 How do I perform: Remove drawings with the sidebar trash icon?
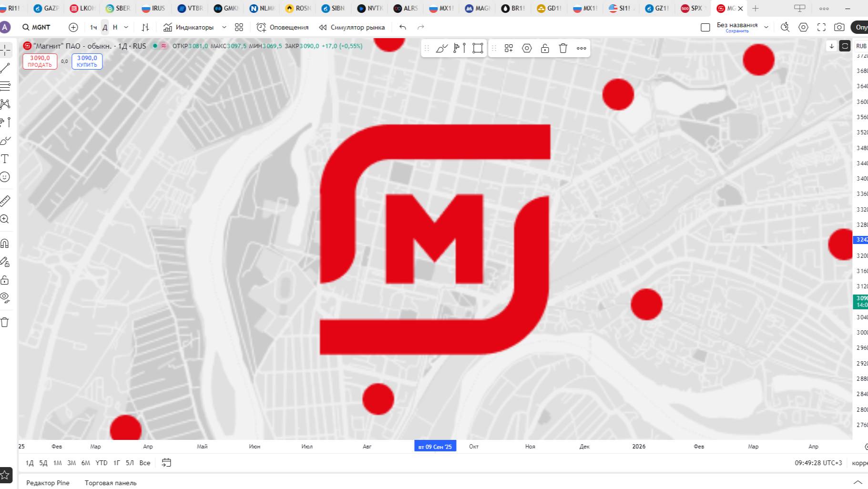point(5,322)
